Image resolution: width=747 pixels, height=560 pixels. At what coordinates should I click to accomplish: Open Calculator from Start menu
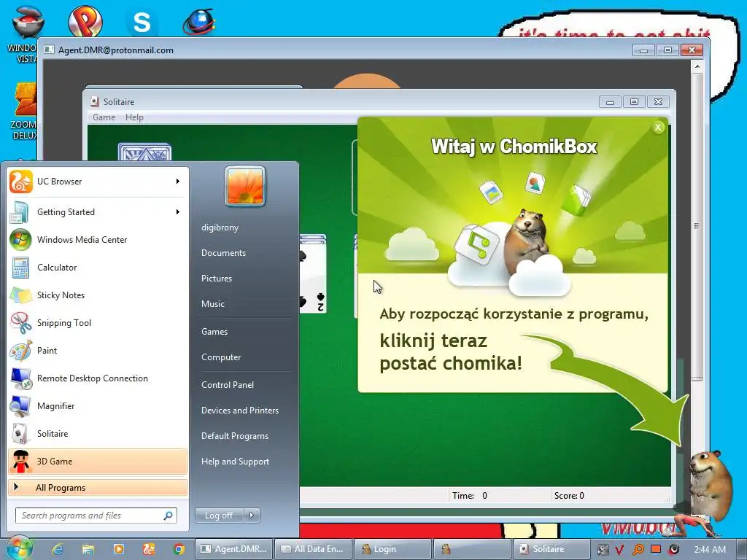point(98,267)
